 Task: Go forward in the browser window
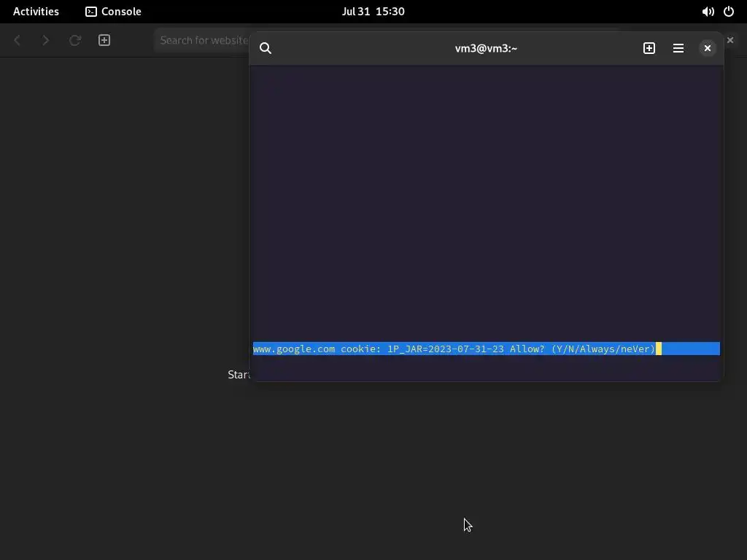46,40
